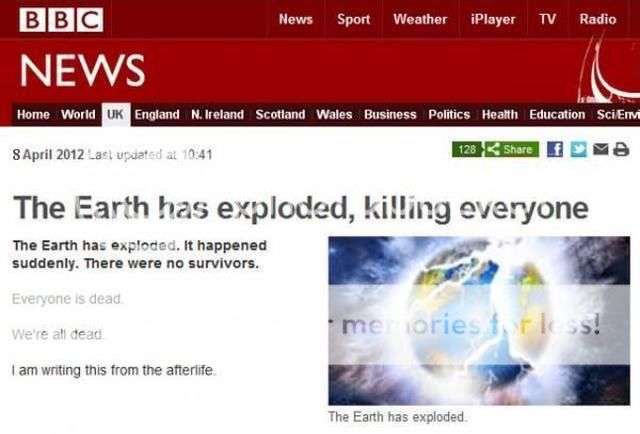Email this article via envelope icon

[600, 149]
